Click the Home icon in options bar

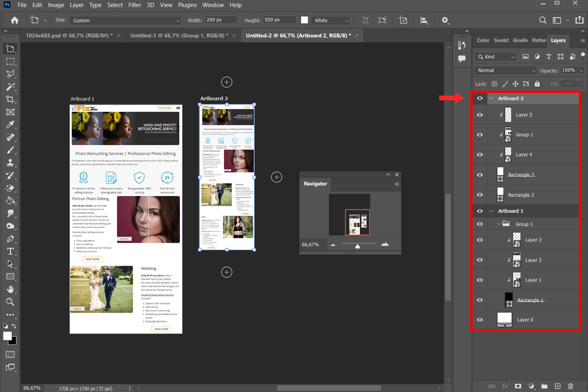click(14, 20)
